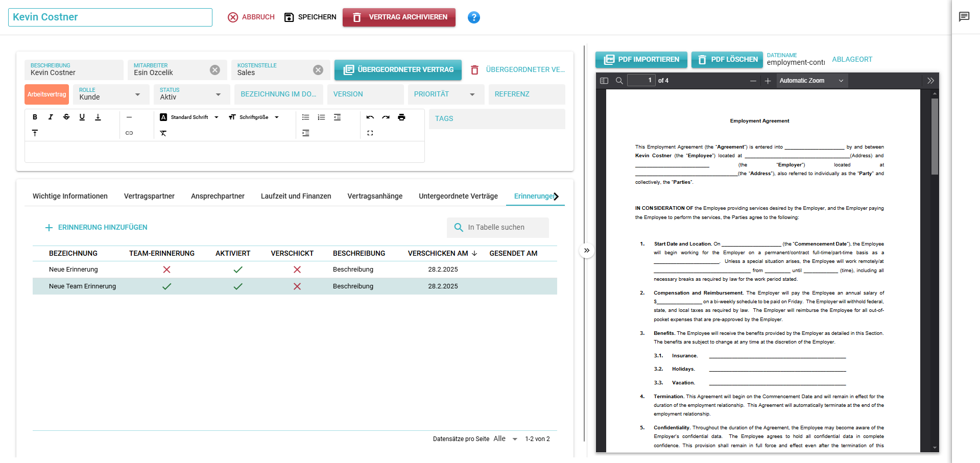Screen dimensions: 980x463
Task: Open the Automatic Zoom dropdown in PDF viewer
Action: point(811,81)
